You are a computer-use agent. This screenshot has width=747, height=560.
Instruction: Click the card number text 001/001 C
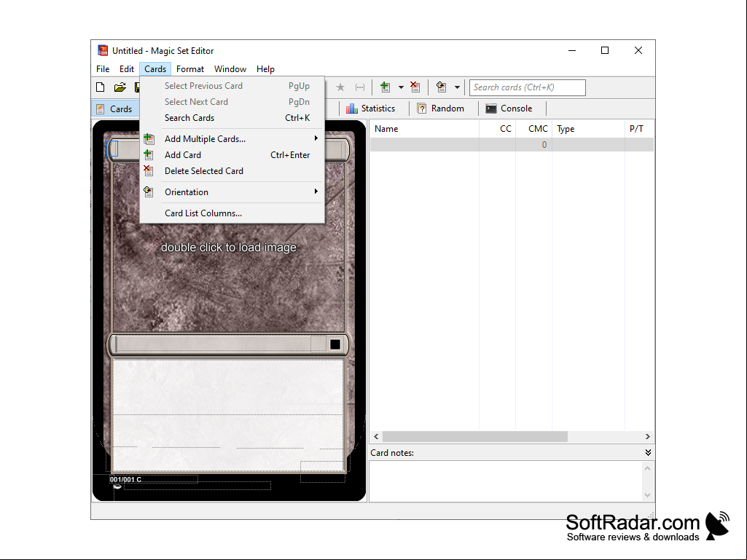click(x=126, y=479)
